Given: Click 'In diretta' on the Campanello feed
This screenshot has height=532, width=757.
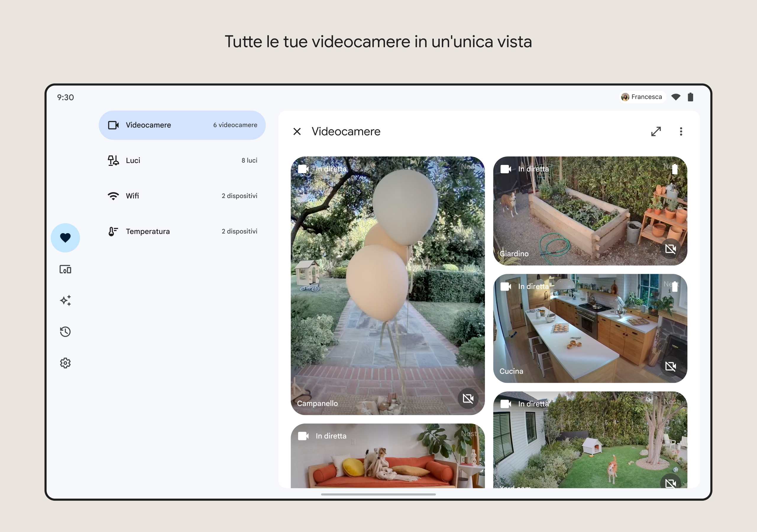Looking at the screenshot, I should [x=331, y=169].
